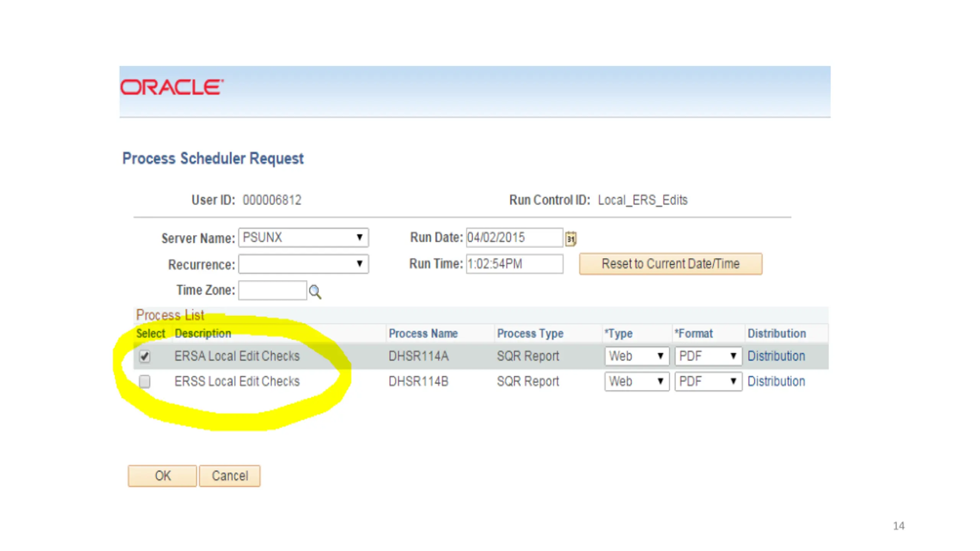Open the Server Name dropdown showing PSUNX

point(303,237)
